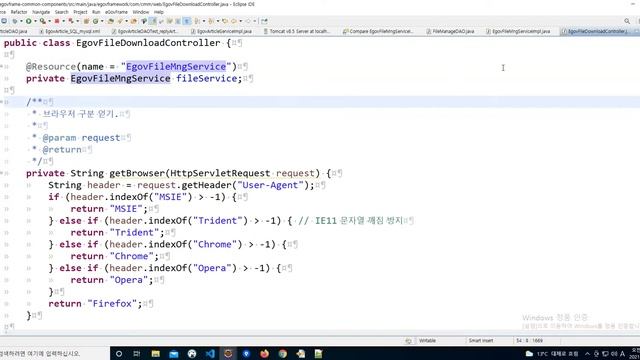Open the Forward history dropdown arrow
This screenshot has height=360, width=640.
pyautogui.click(x=255, y=21)
